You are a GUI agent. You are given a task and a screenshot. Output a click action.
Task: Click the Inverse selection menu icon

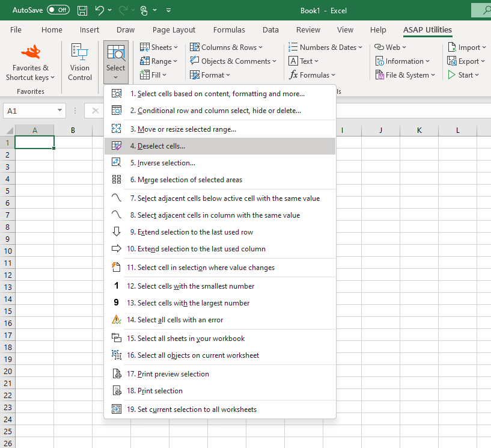click(117, 163)
